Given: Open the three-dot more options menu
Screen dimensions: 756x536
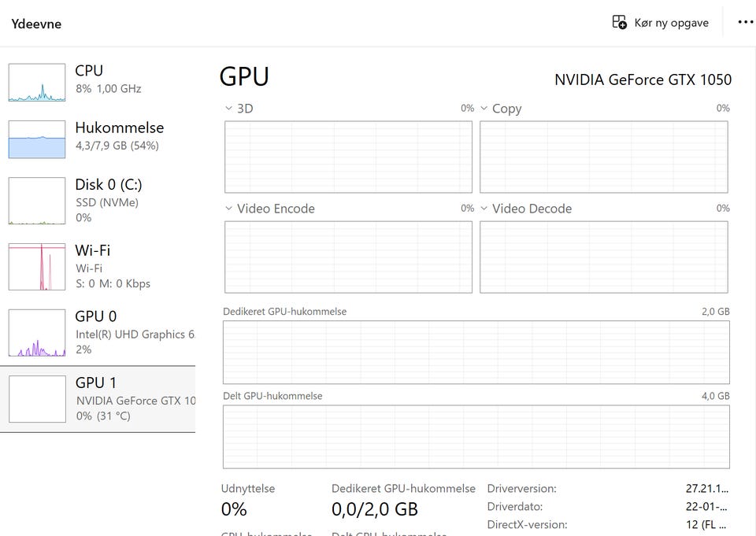Looking at the screenshot, I should click(x=745, y=22).
